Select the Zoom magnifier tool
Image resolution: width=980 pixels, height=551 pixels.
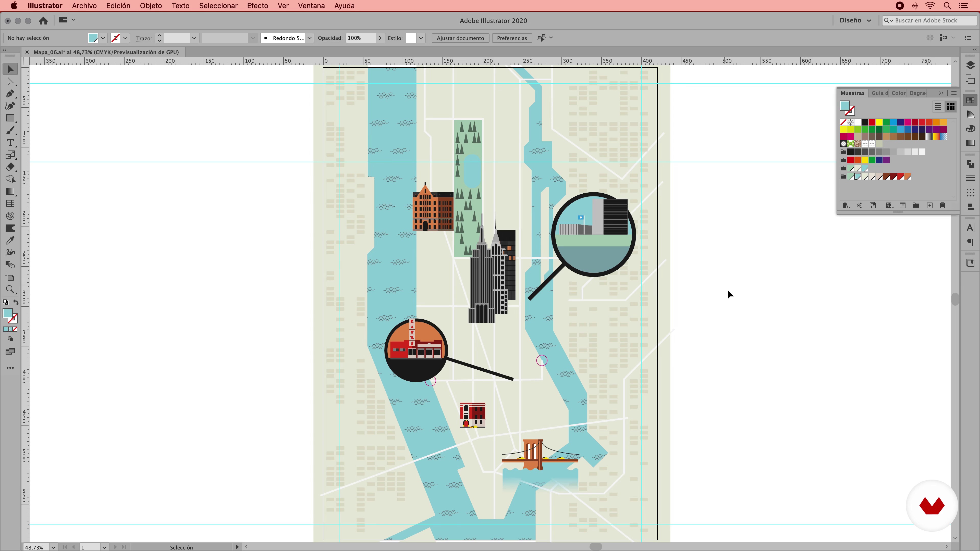tap(10, 290)
